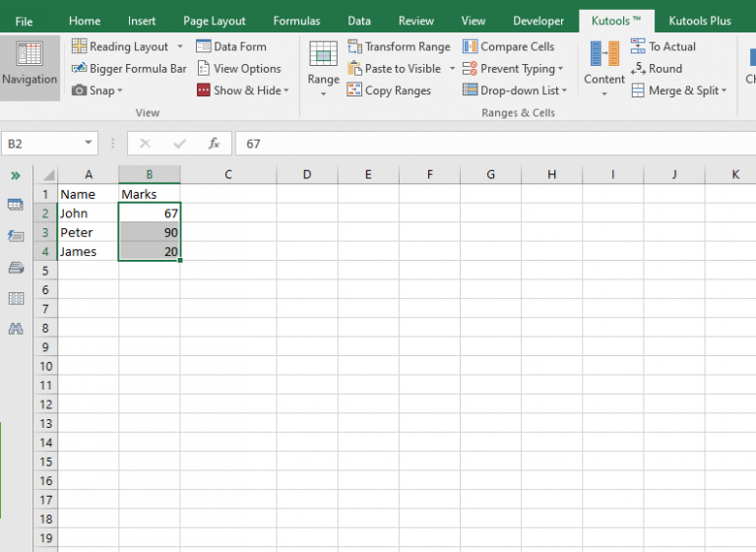Open the Name Box dropdown
Viewport: 756px width, 552px height.
point(89,143)
